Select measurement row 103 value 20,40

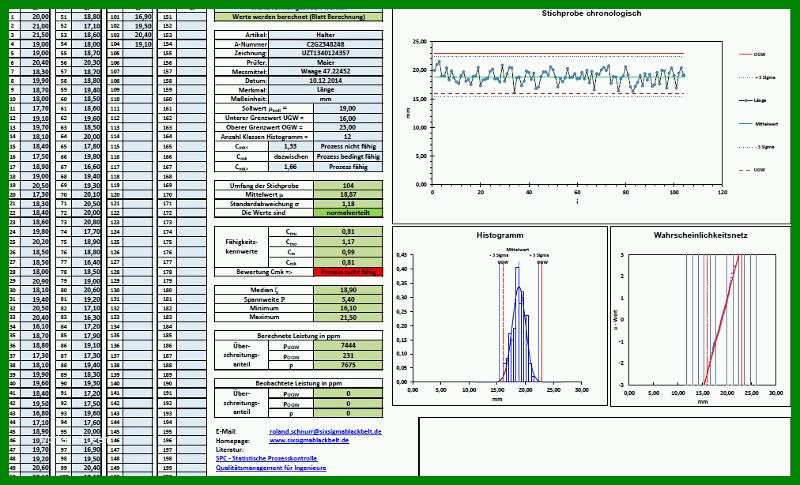click(x=138, y=35)
